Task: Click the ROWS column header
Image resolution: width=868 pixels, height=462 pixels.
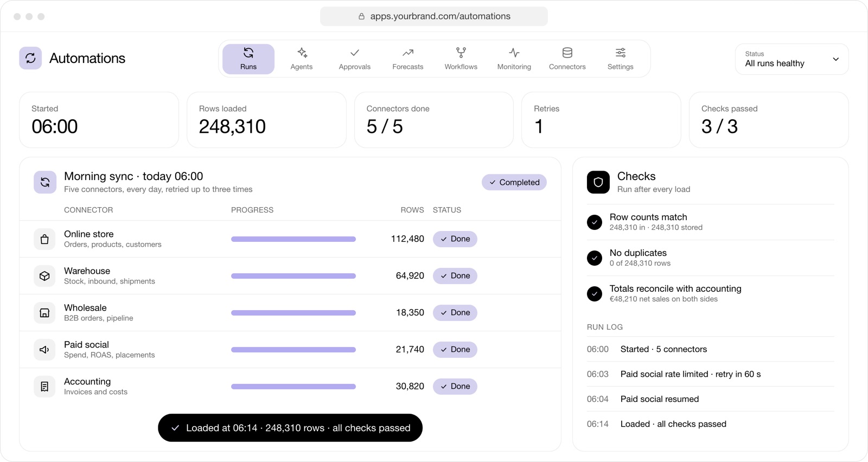Action: [x=412, y=210]
